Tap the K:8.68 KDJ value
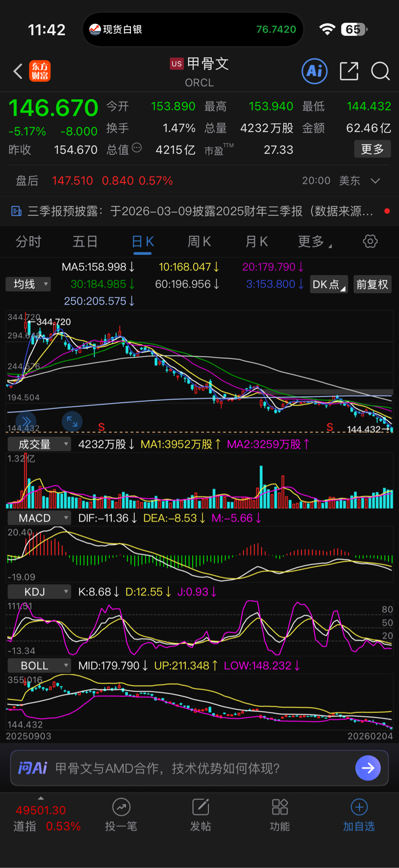399x868 pixels. pyautogui.click(x=99, y=592)
